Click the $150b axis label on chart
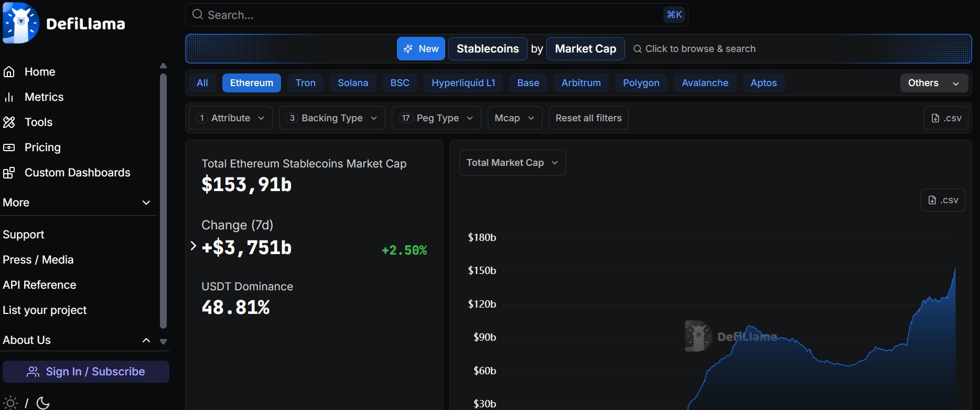 tap(482, 270)
